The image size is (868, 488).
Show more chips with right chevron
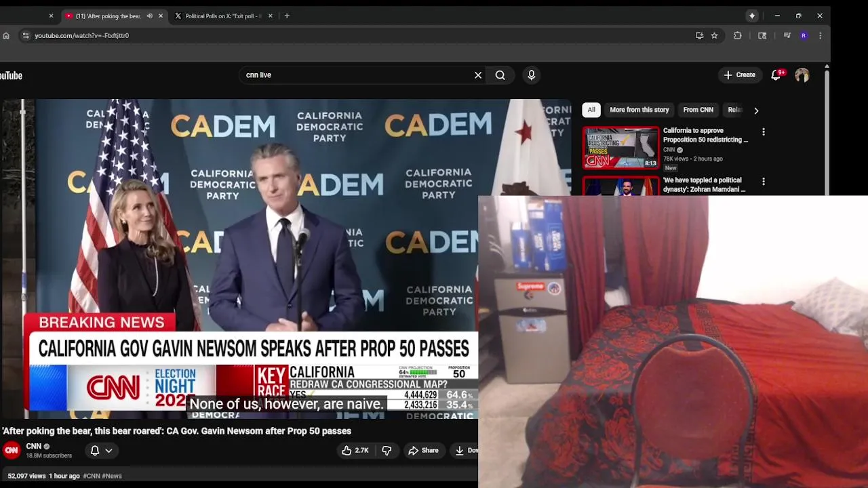point(756,110)
